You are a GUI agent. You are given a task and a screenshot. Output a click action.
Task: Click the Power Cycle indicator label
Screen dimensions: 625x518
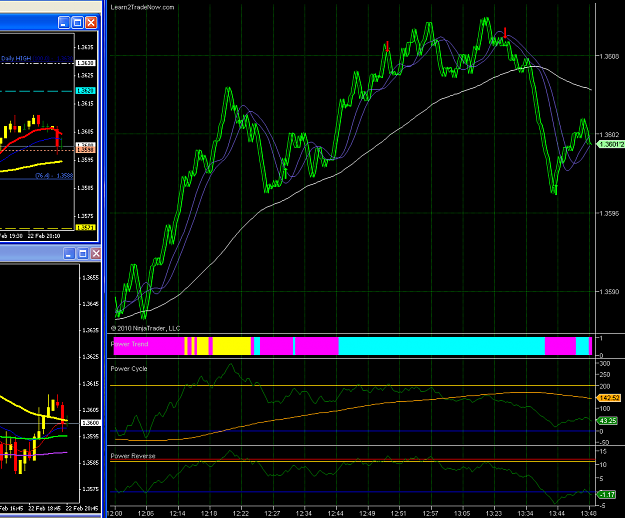click(129, 369)
